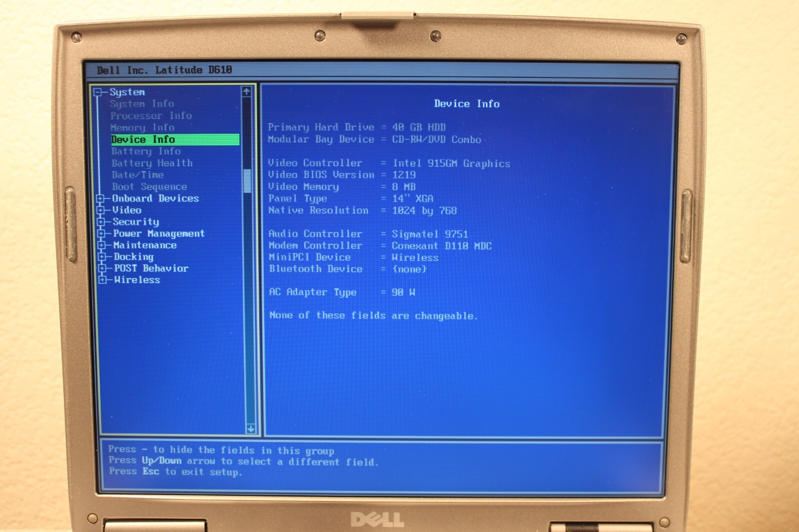The image size is (799, 532).
Task: Open Date/Time settings
Action: [138, 175]
